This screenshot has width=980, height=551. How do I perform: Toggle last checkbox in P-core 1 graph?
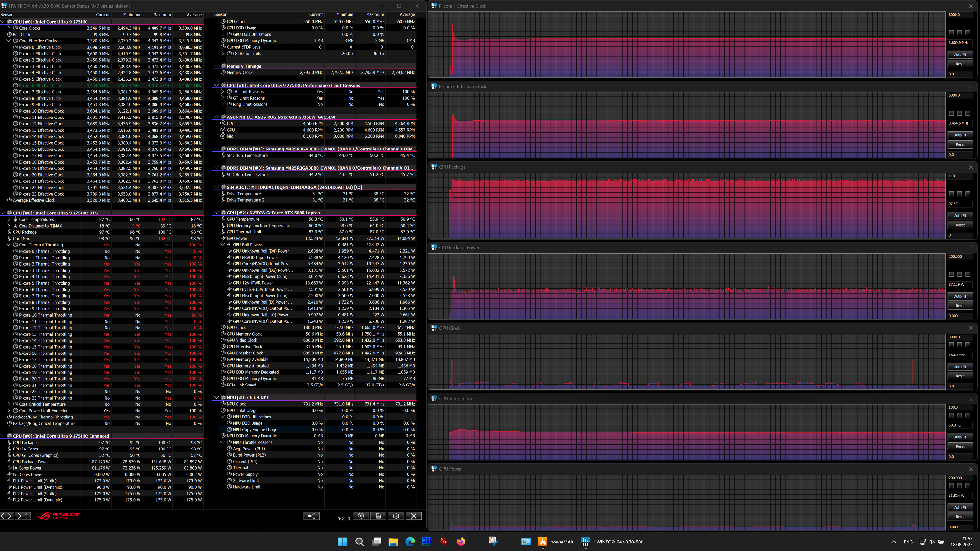(x=968, y=33)
